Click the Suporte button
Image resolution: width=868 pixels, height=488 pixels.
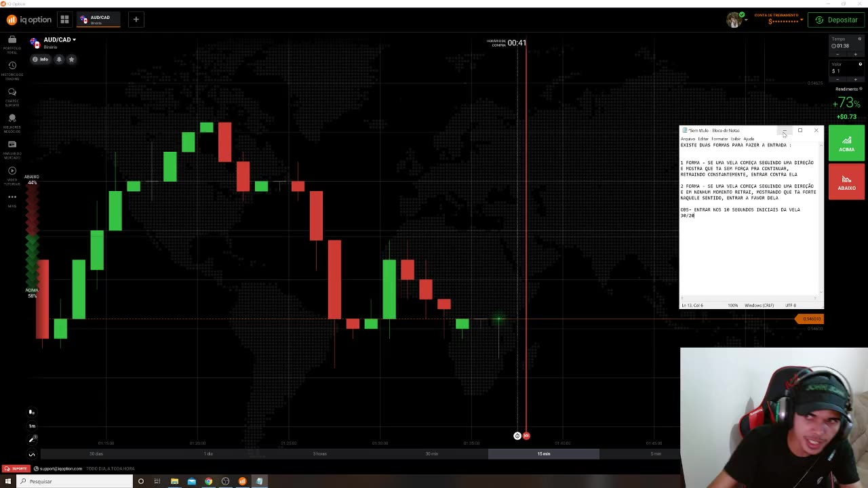click(16, 468)
